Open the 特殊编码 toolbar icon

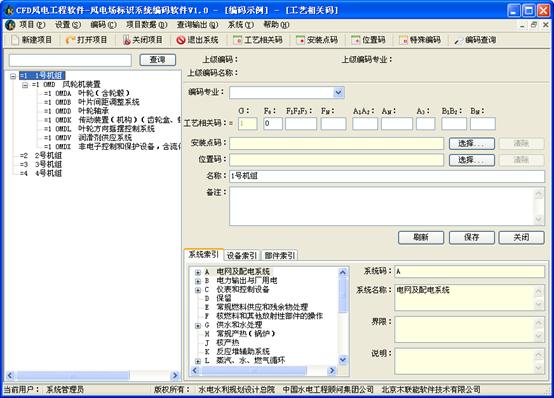(x=403, y=40)
